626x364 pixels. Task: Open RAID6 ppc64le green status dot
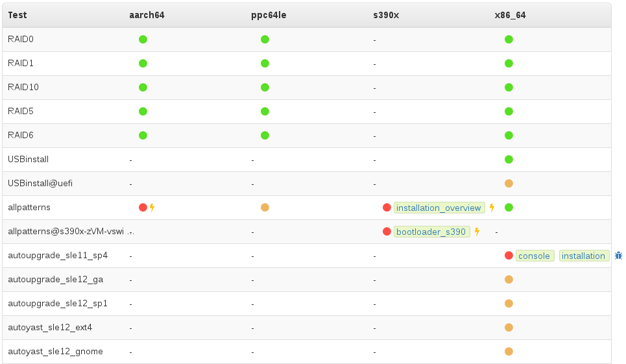point(265,136)
